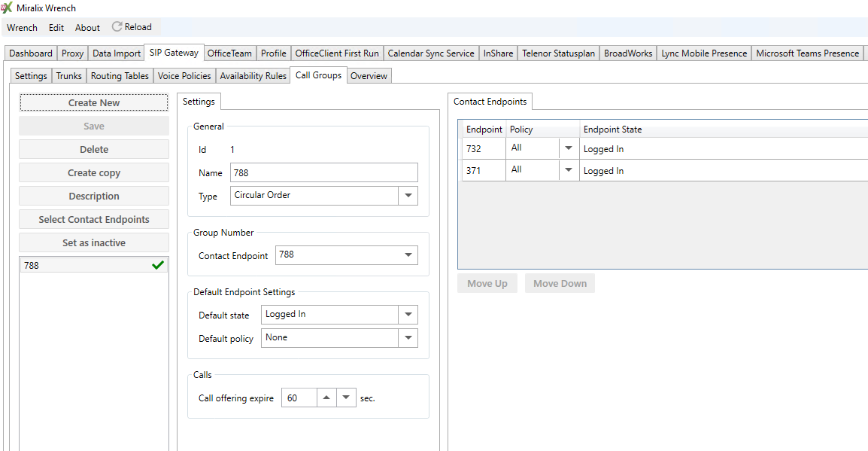Select the SIP Gateway tab
Image resolution: width=868 pixels, height=451 pixels.
174,53
